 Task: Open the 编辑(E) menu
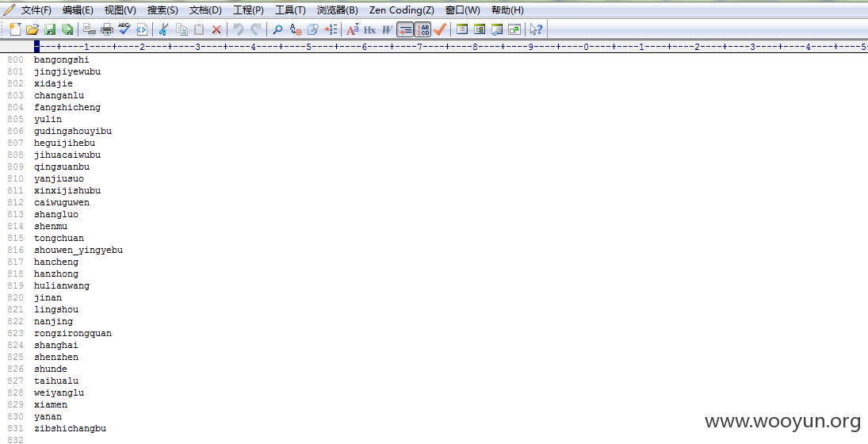[78, 10]
